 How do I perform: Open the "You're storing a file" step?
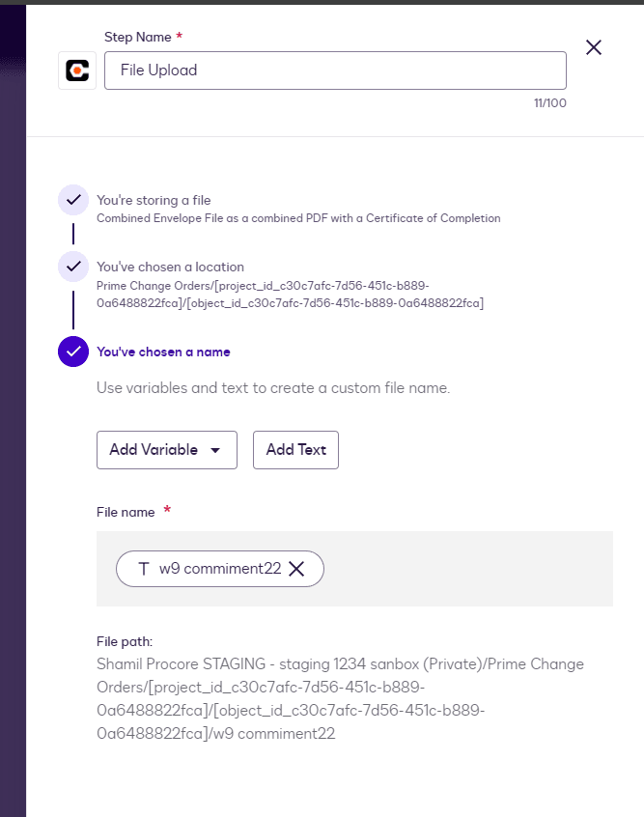(x=154, y=200)
